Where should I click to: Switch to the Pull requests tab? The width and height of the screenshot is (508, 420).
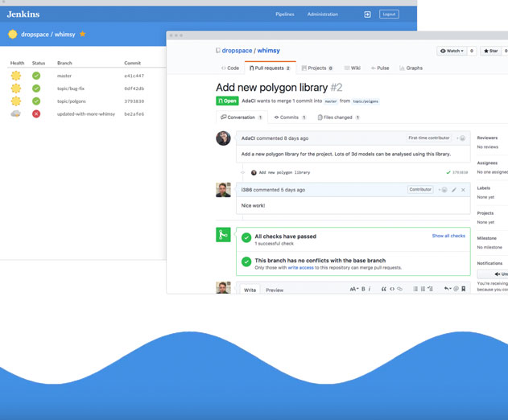coord(270,68)
